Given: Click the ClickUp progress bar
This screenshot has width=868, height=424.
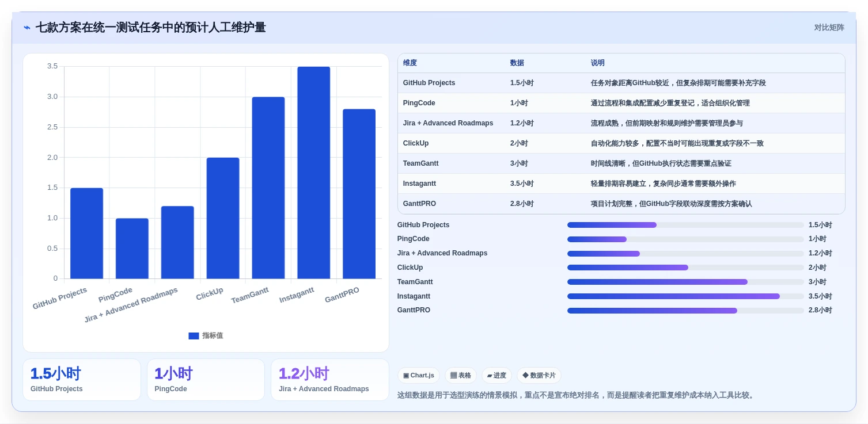Looking at the screenshot, I should pyautogui.click(x=685, y=268).
